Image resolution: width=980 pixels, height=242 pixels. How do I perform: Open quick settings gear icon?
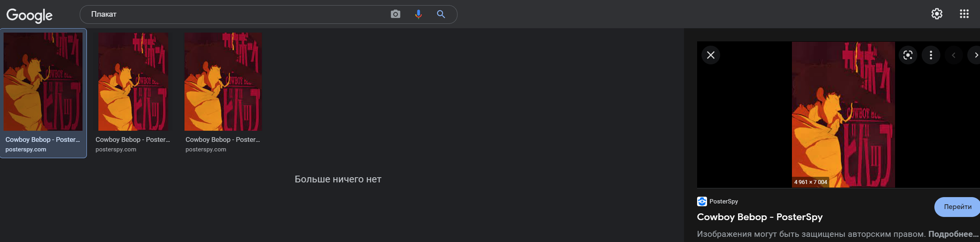click(937, 14)
